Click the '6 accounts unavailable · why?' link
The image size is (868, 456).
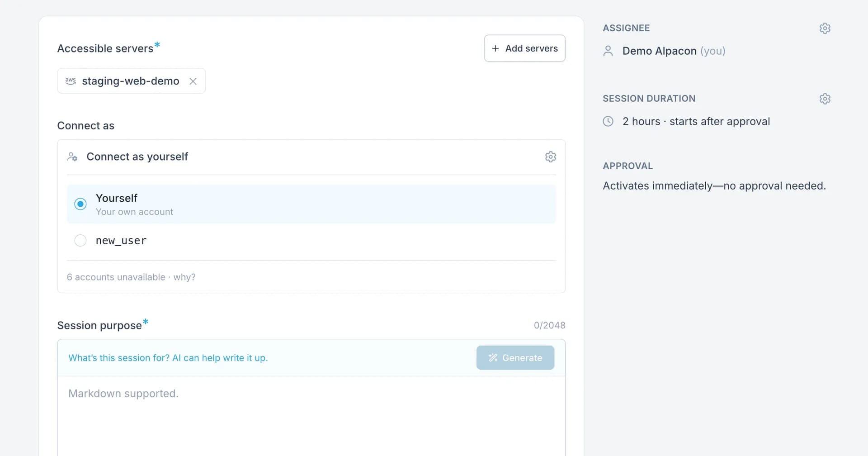coord(131,277)
